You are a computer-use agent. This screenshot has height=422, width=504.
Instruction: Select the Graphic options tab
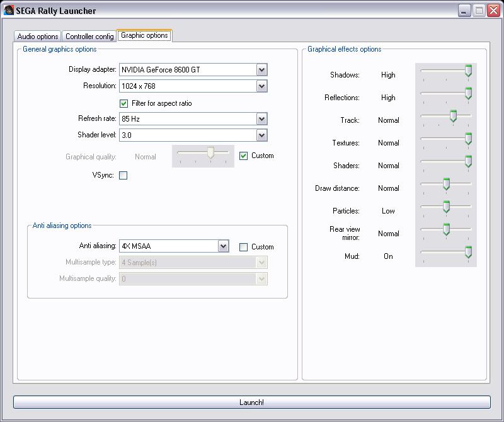click(x=144, y=35)
